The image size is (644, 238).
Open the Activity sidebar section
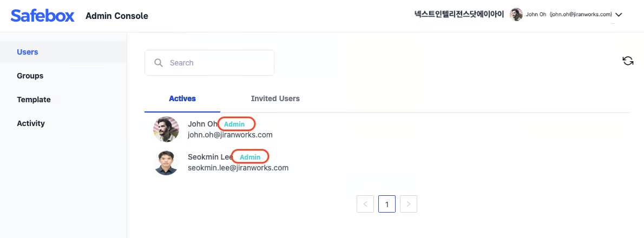coord(31,123)
